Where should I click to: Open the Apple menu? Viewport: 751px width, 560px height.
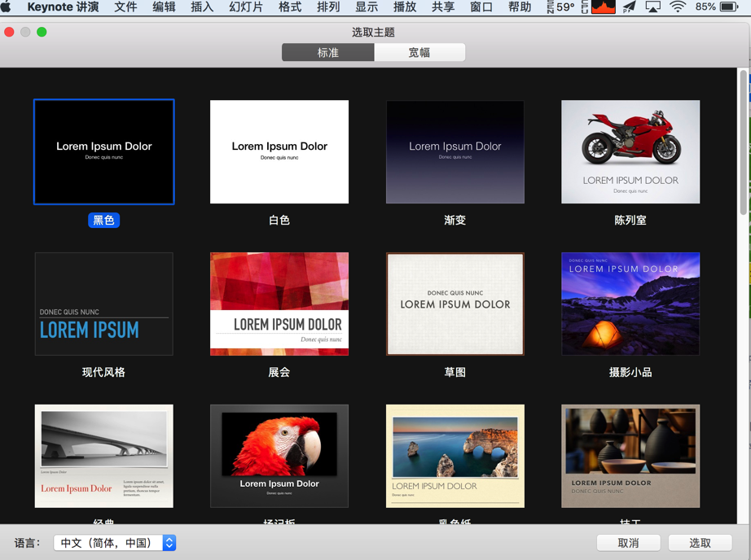7,7
